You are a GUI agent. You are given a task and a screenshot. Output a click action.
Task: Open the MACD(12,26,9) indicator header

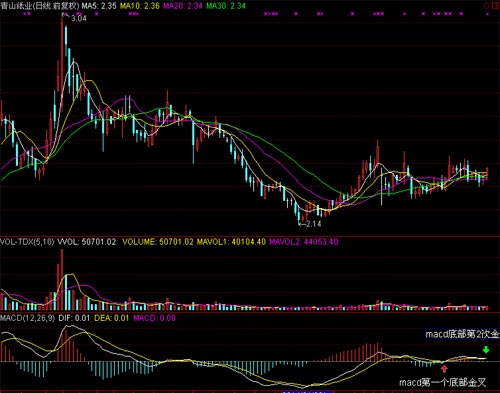(x=27, y=318)
